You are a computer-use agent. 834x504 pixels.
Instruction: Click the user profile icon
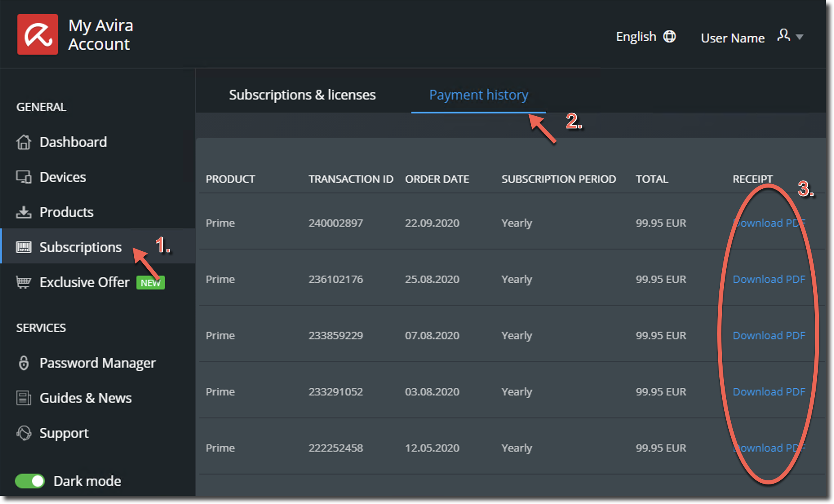pos(783,35)
